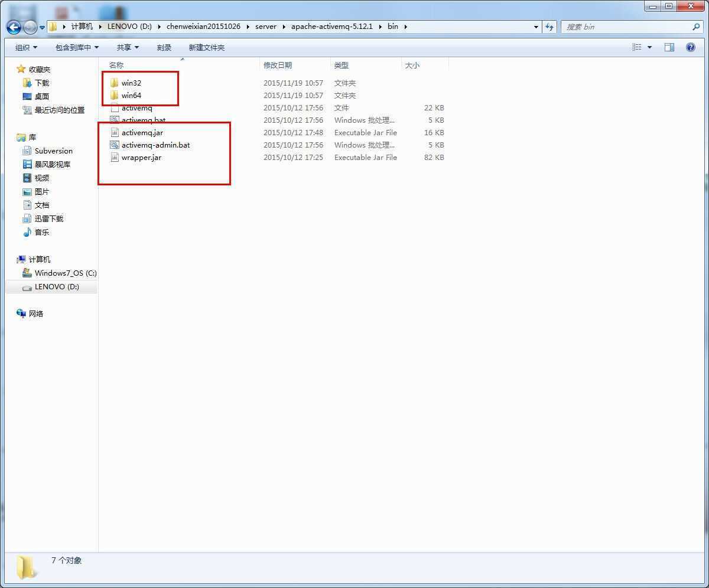Minimize the Explorer window

652,6
